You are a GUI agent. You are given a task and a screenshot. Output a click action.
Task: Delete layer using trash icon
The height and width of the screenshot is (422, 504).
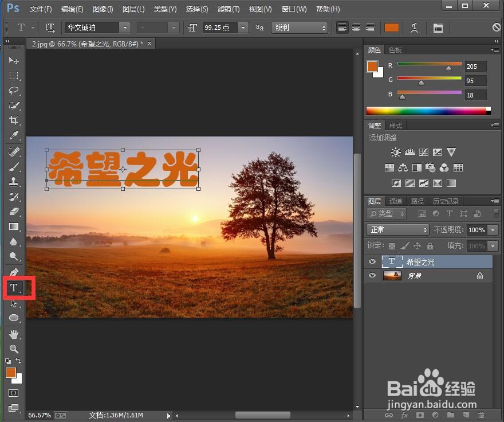click(x=481, y=415)
